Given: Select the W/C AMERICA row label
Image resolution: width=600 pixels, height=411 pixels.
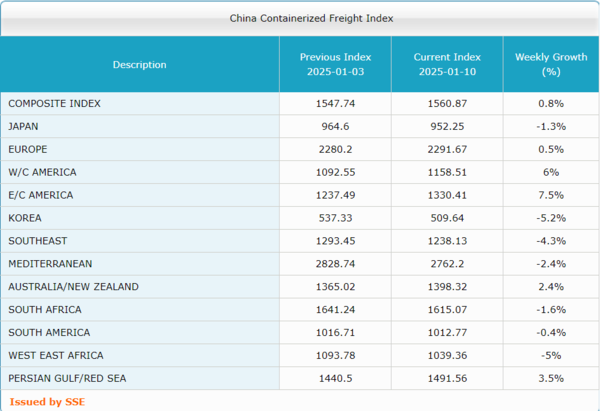Looking at the screenshot, I should 40,172.
